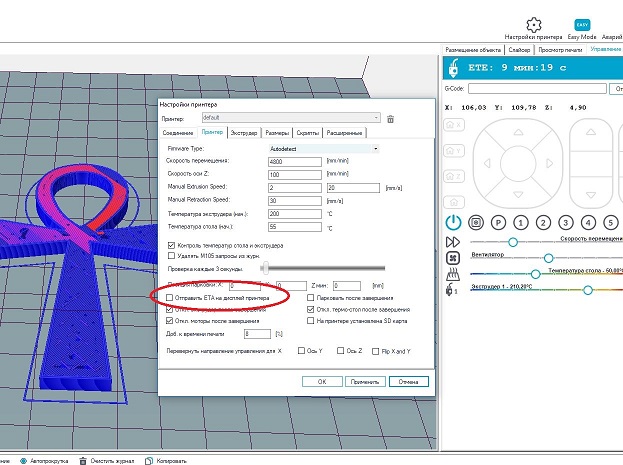The height and width of the screenshot is (465, 623).
Task: Open Настройки принтера gear icon in toolbar
Action: tap(534, 25)
